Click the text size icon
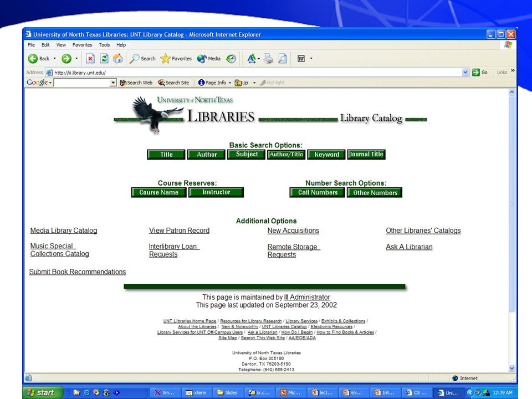Screen dimensions: 532x399 (252, 59)
